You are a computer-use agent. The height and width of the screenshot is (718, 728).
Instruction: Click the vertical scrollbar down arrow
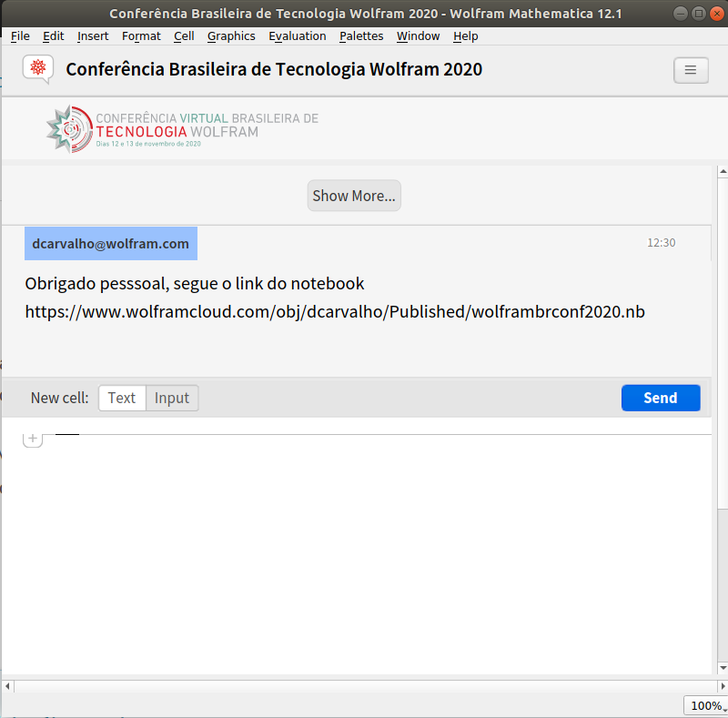click(x=723, y=668)
